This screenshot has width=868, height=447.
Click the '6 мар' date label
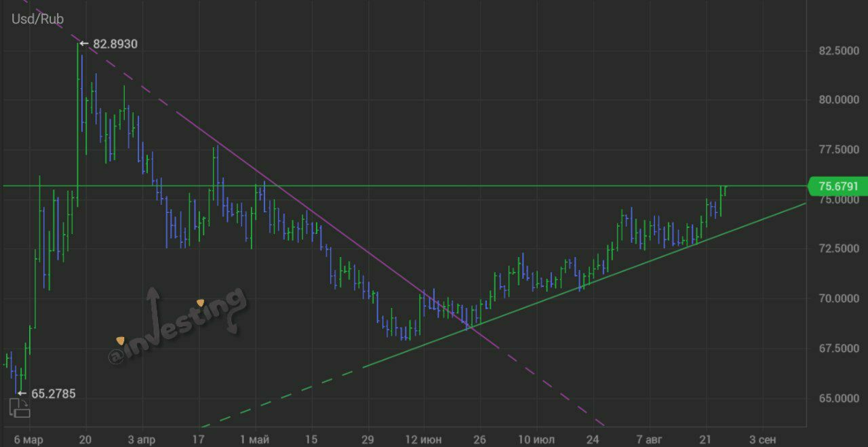tap(28, 440)
